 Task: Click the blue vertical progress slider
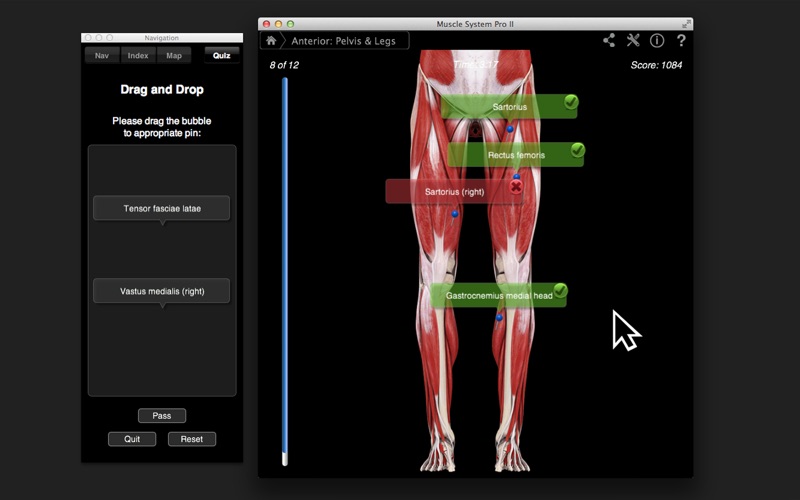tap(285, 270)
